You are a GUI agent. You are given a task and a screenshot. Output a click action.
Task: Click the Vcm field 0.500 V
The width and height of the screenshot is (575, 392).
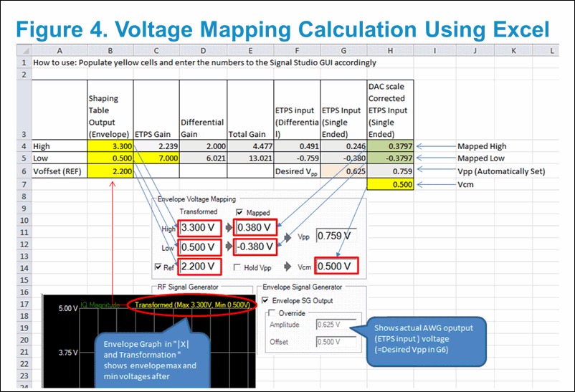(336, 266)
